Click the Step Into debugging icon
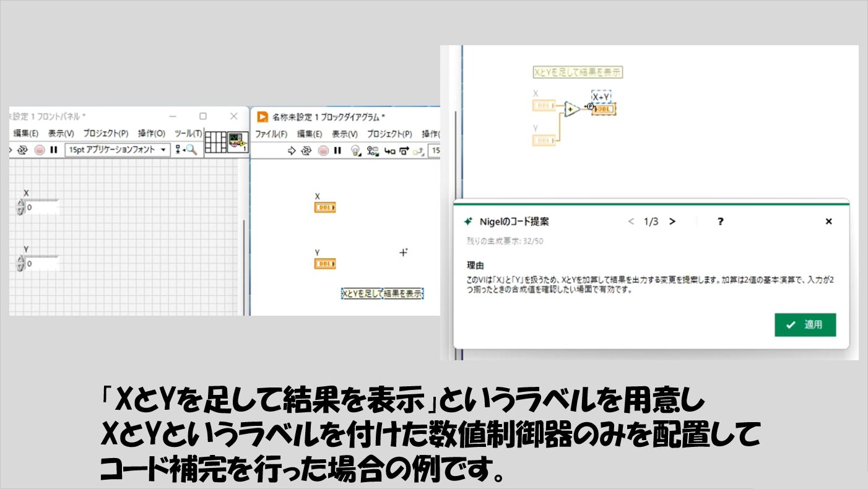Viewport: 868px width, 489px height. point(391,150)
